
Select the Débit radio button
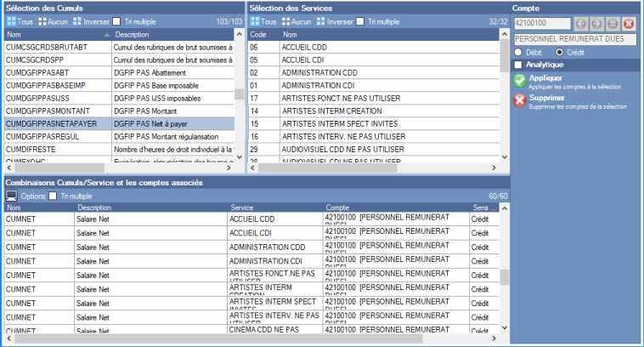521,52
